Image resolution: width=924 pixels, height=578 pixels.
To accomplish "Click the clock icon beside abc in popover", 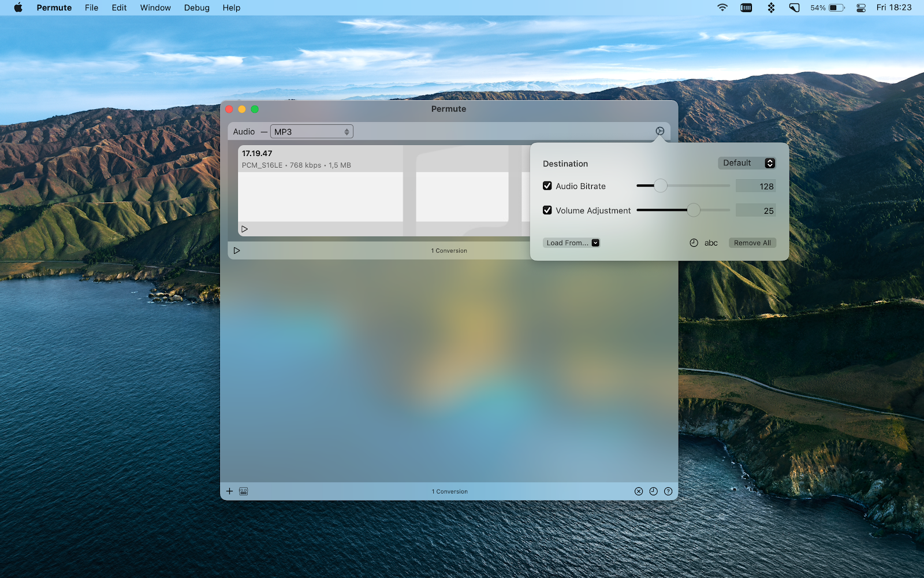I will [694, 243].
